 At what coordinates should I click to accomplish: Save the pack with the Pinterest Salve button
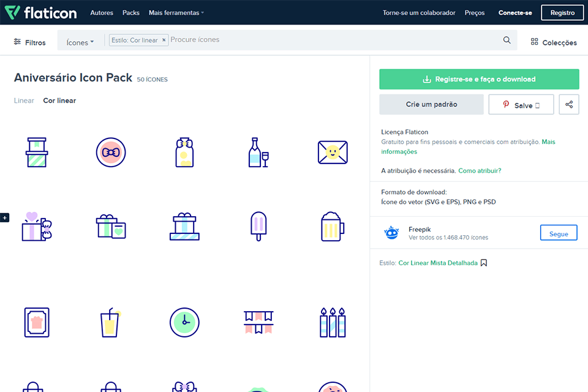pyautogui.click(x=521, y=104)
